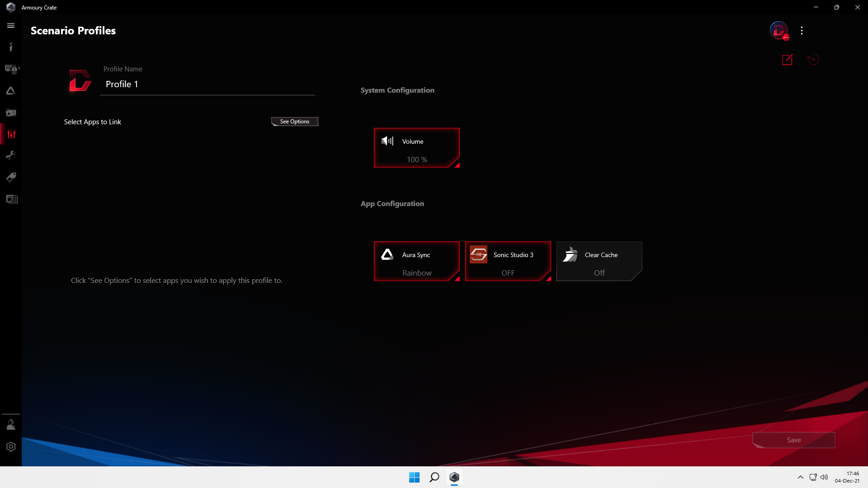Screen dimensions: 868x488
Task: Expand the Aura Sync Rainbow tile
Action: 416,261
